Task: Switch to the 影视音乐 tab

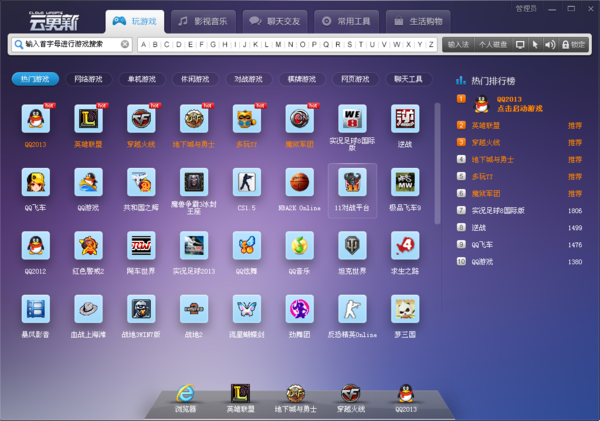Action: 203,21
